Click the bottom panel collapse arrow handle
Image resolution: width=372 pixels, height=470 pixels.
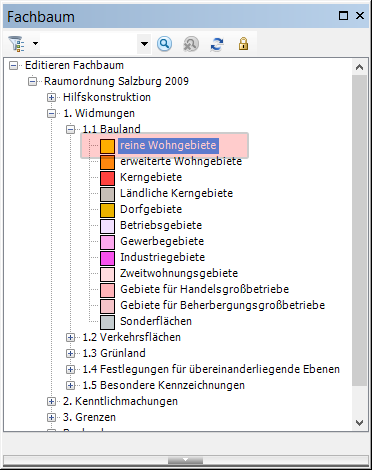pos(186,460)
